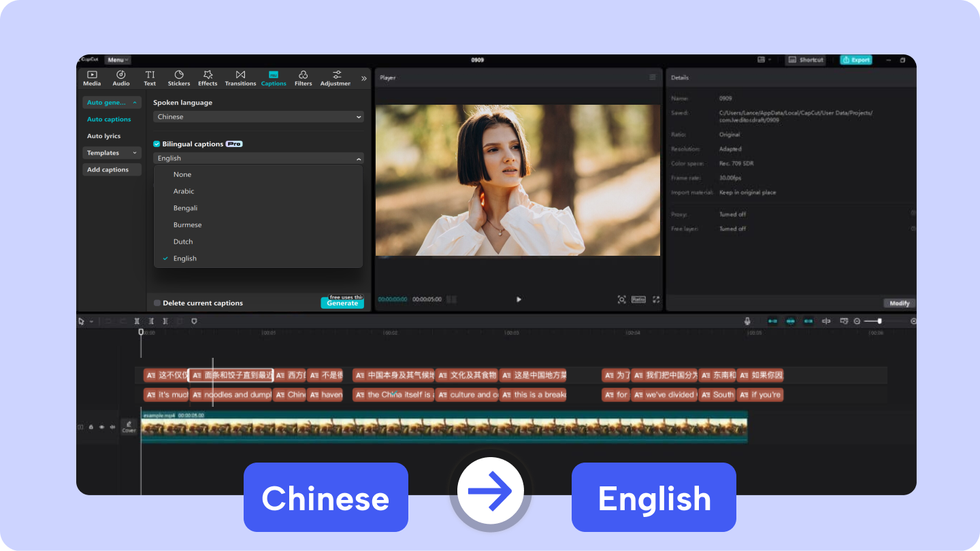The image size is (980, 551).
Task: Enter fullscreen preview in Player
Action: pos(656,299)
